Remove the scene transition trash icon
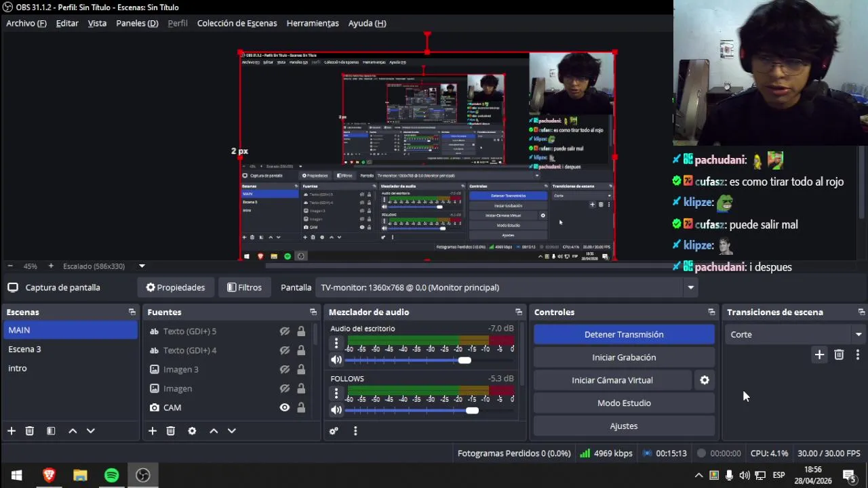The height and width of the screenshot is (488, 868). 839,354
